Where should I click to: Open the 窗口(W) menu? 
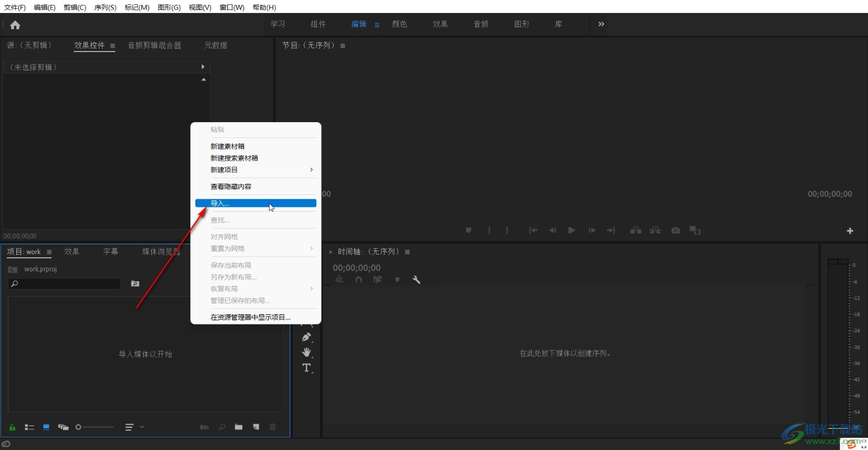click(232, 8)
